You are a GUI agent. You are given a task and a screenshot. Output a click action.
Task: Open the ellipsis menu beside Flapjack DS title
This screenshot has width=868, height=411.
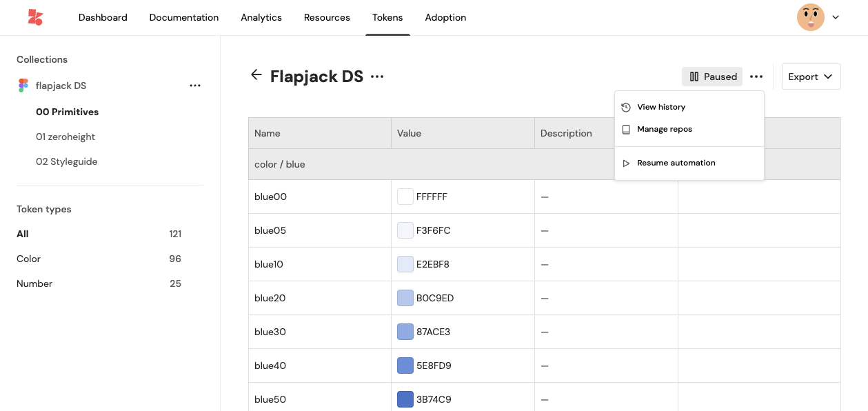(377, 77)
